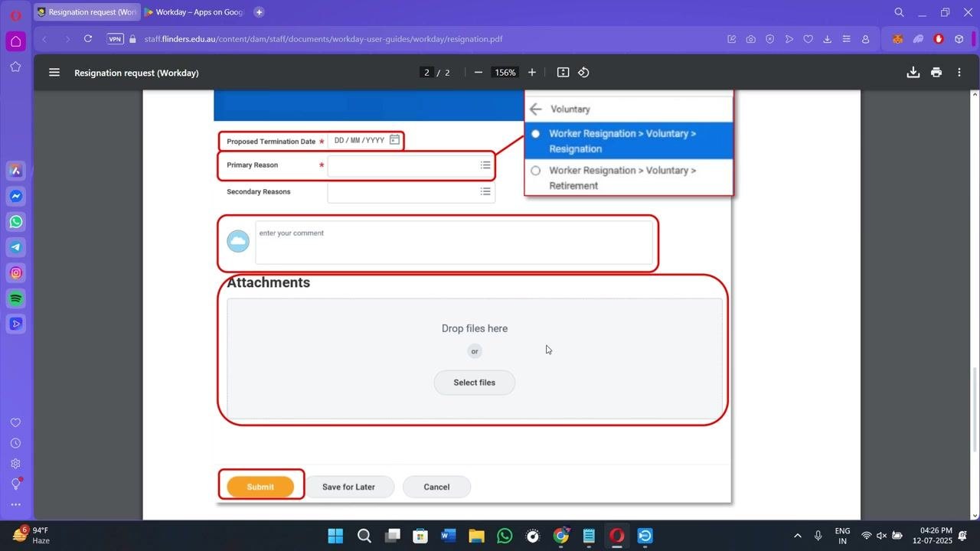Open browsing history clock icon in sidebar

[15, 443]
